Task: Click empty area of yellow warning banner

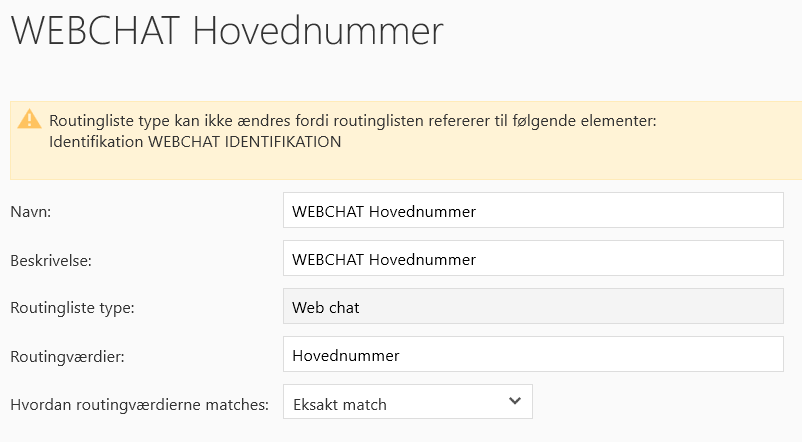Action: point(600,150)
